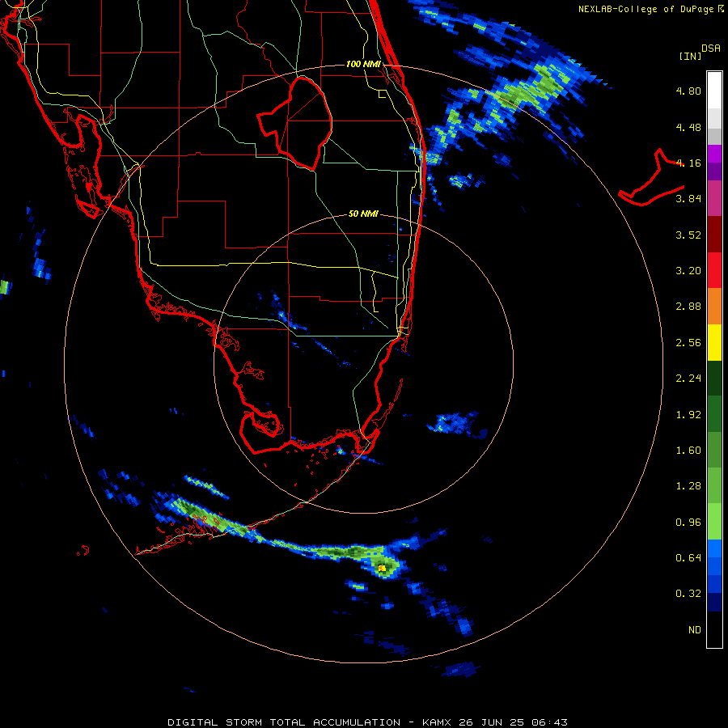Click the 100 NMI range ring label
728x728 pixels.
click(363, 64)
